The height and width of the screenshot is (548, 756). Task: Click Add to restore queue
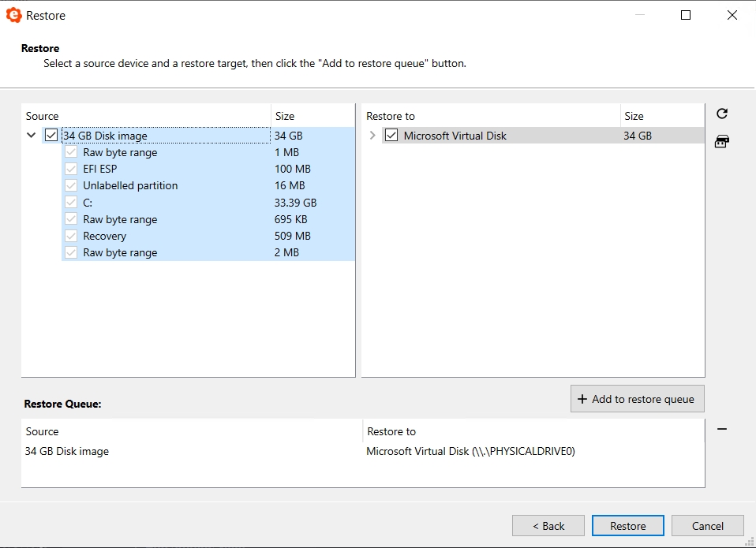pyautogui.click(x=638, y=399)
